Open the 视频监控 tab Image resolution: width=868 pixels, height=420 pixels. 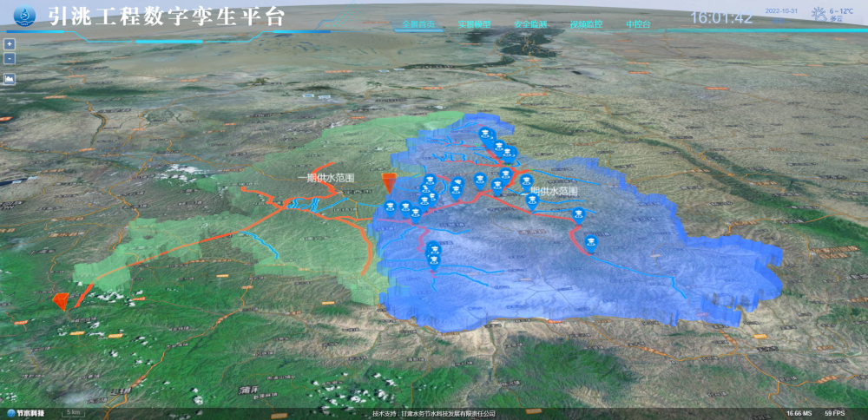(587, 25)
